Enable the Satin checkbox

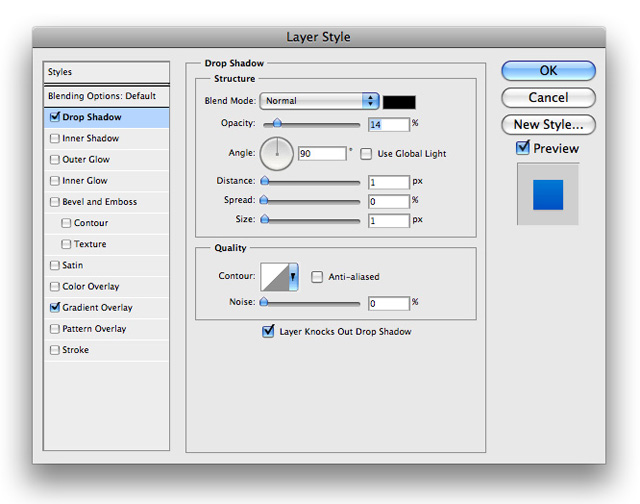(55, 266)
